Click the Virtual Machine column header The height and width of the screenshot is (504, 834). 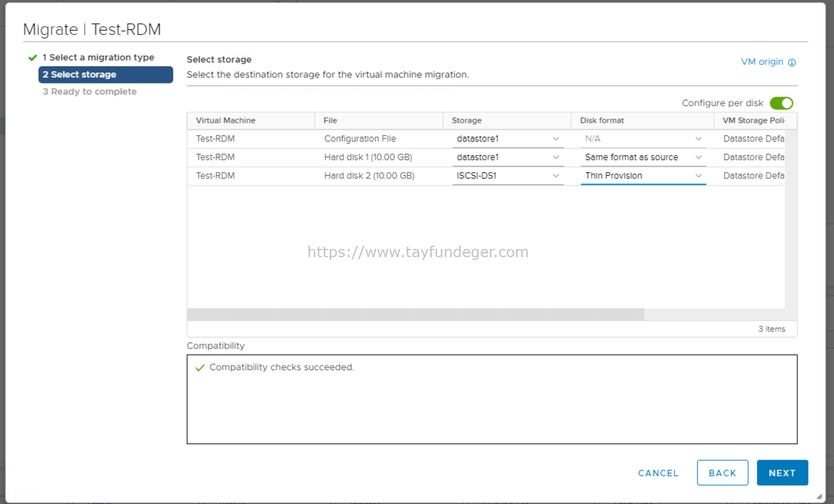pyautogui.click(x=225, y=120)
